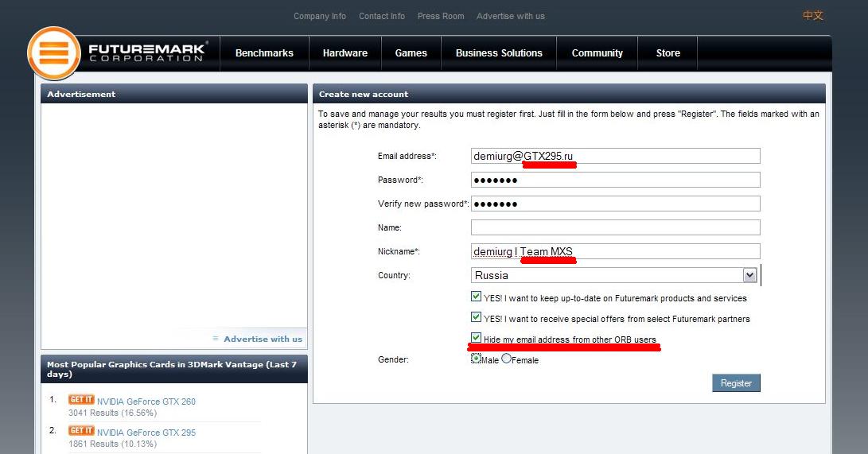Visit the Press Room link
Image resolution: width=868 pixels, height=454 pixels.
(x=440, y=16)
